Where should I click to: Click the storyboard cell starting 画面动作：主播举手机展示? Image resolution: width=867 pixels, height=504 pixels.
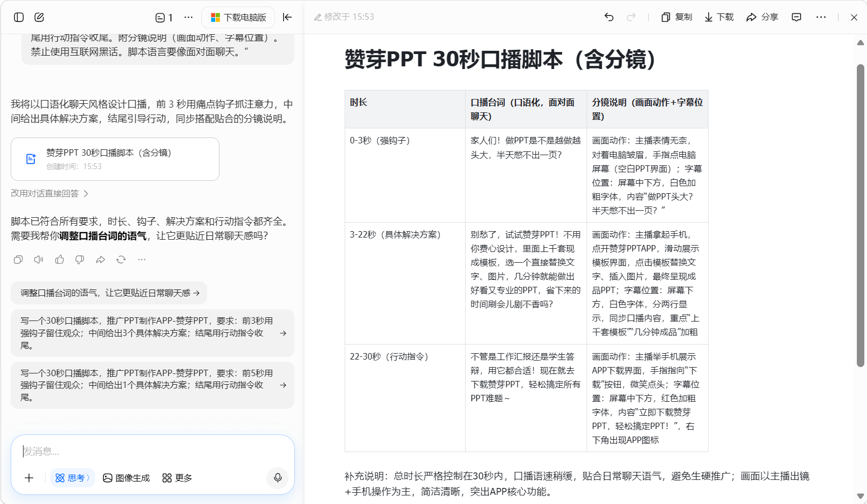pos(648,398)
